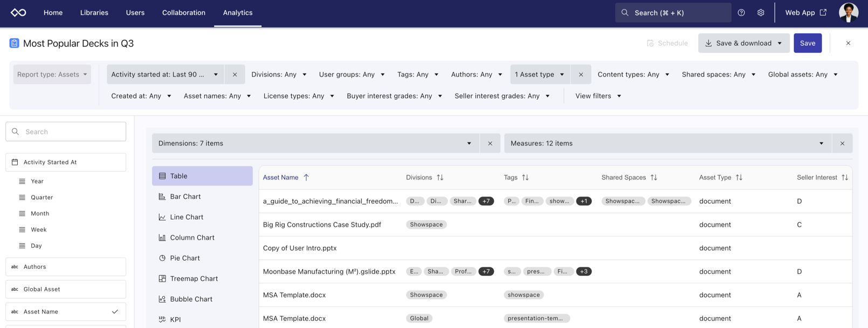Toggle the Authors dimension in sidebar
The height and width of the screenshot is (328, 868).
pos(66,267)
